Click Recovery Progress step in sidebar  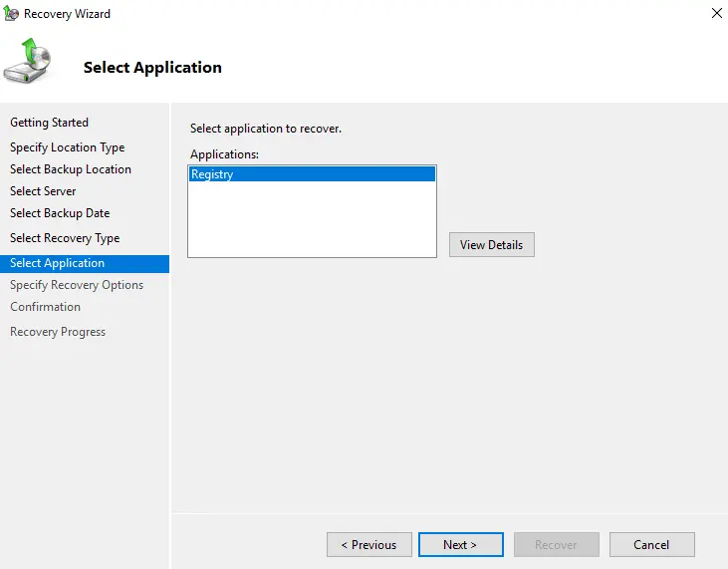pyautogui.click(x=58, y=332)
